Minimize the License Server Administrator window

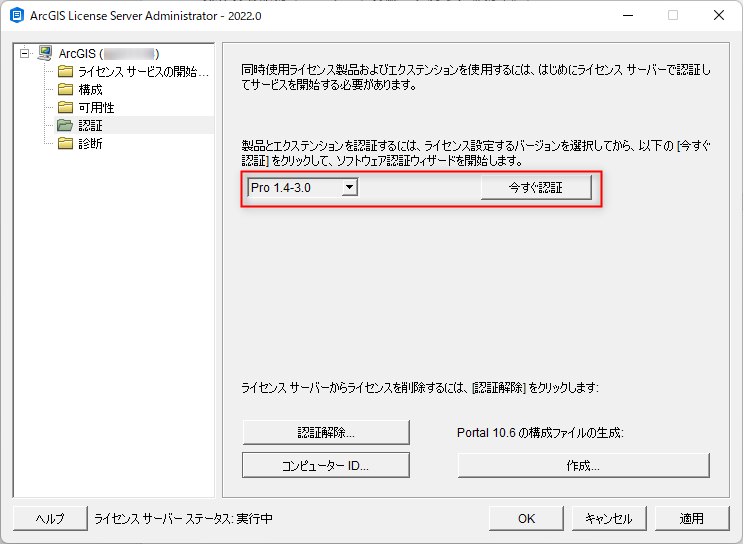[x=628, y=16]
